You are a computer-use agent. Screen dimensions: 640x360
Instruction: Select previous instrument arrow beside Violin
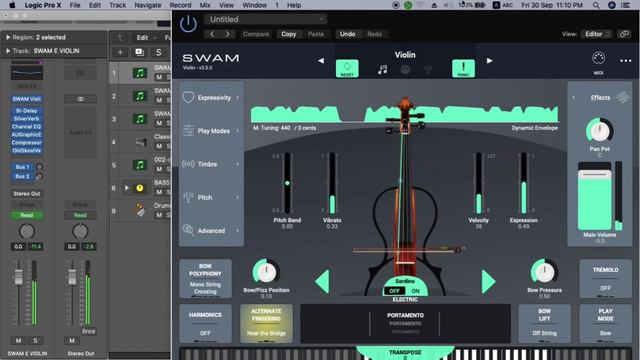click(321, 60)
